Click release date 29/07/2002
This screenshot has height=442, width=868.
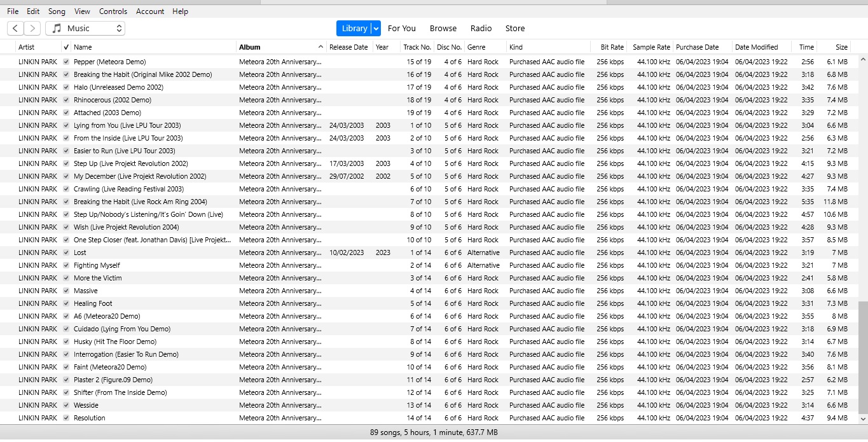(x=347, y=176)
